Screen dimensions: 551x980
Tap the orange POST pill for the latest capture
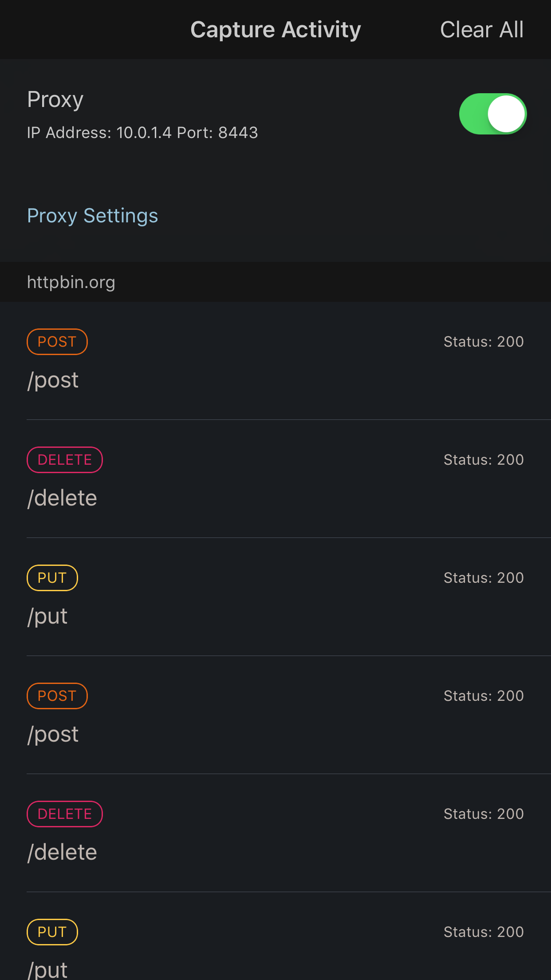pyautogui.click(x=57, y=341)
